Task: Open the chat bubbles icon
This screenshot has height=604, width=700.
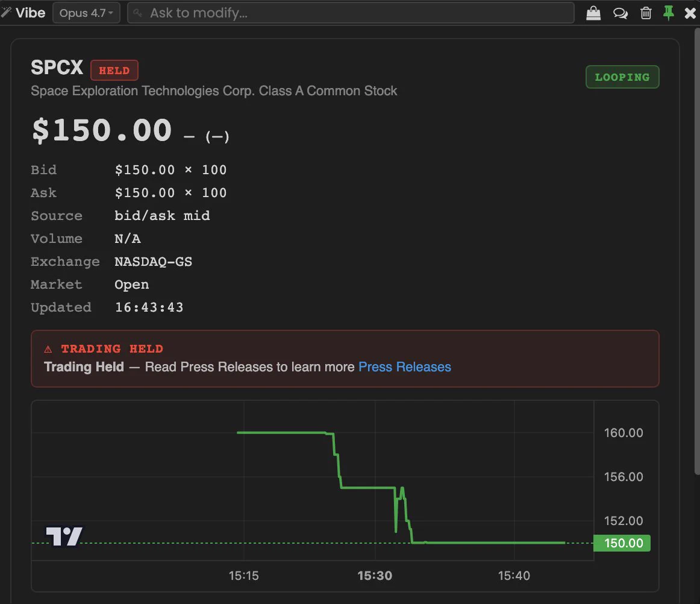Action: (620, 13)
